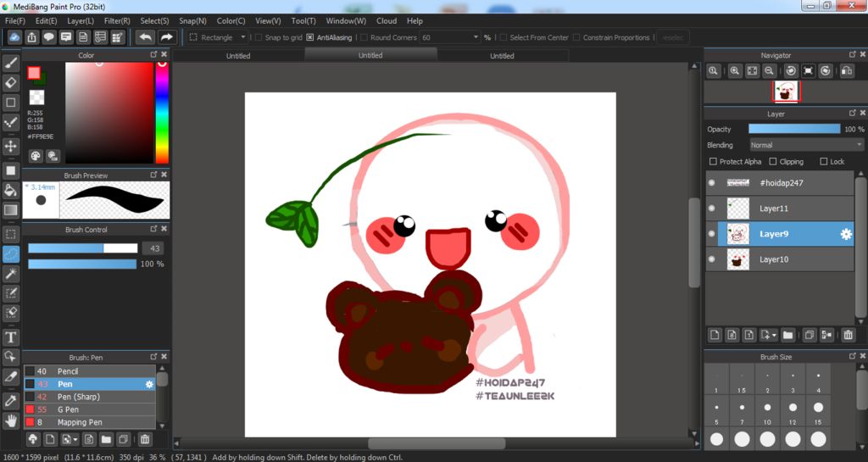Screen dimensions: 868x462
Task: Open the Round Corners value dropdown
Action: coord(474,37)
